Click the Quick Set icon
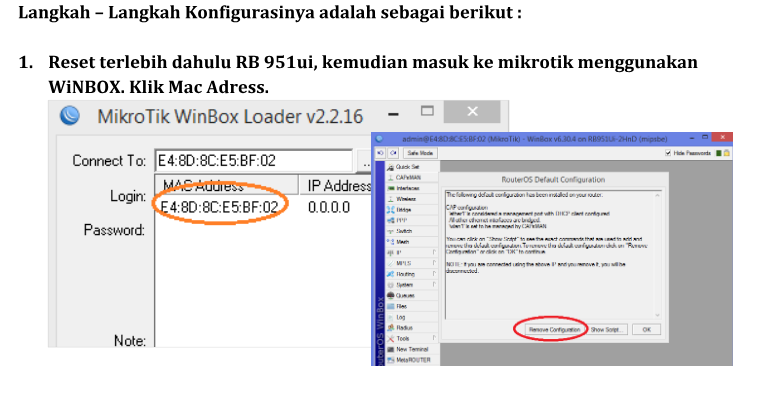772x407 pixels. 390,167
